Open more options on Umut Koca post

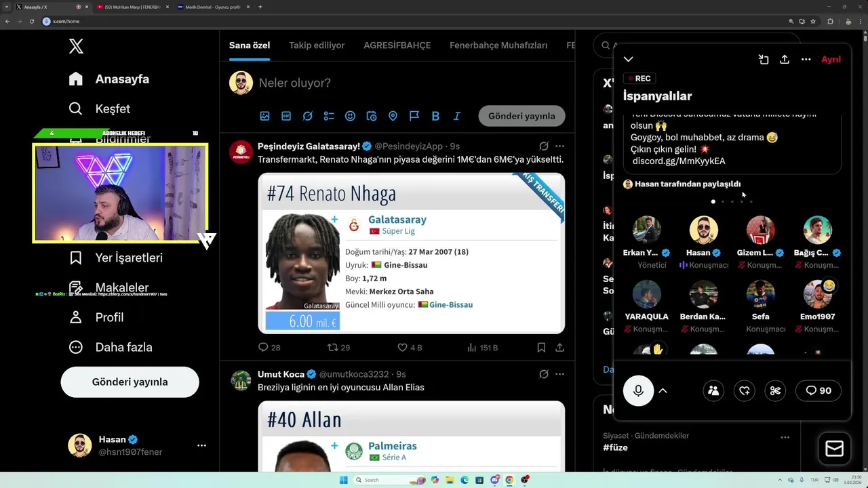559,373
